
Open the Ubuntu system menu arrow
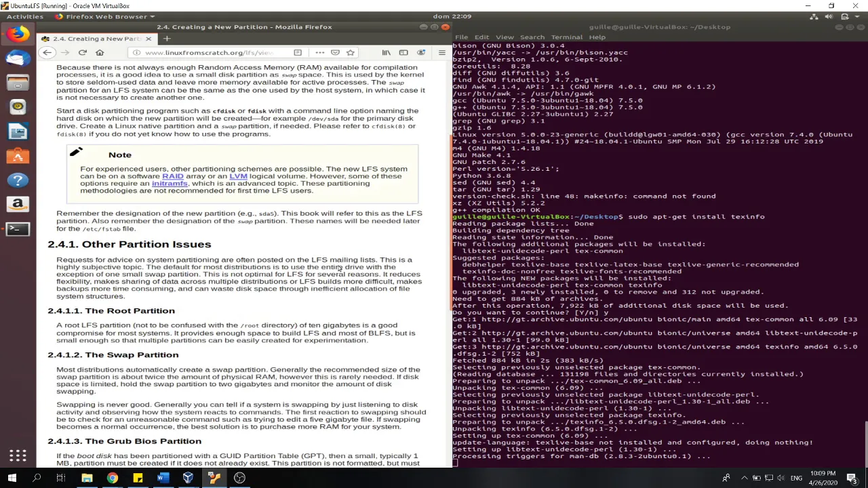[x=857, y=16]
